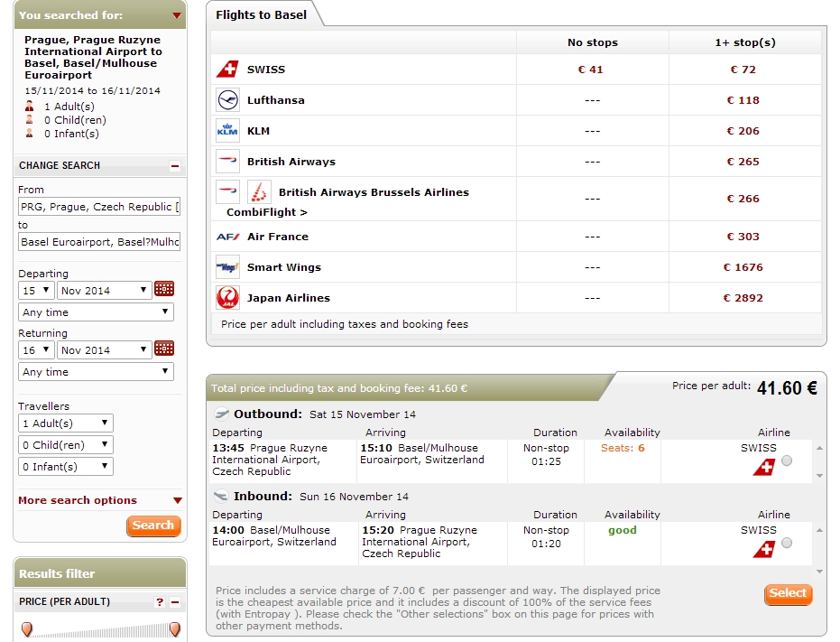Click the 1+ stop(s) column header
The image size is (840, 642).
[x=745, y=42]
